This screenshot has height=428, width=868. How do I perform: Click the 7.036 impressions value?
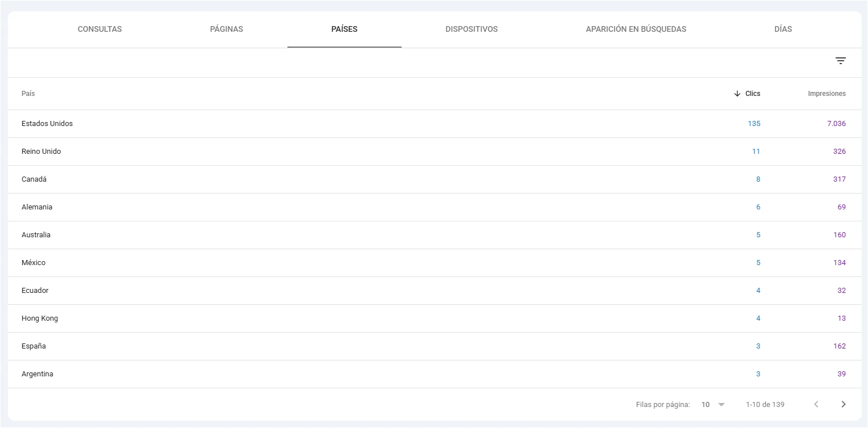(836, 124)
